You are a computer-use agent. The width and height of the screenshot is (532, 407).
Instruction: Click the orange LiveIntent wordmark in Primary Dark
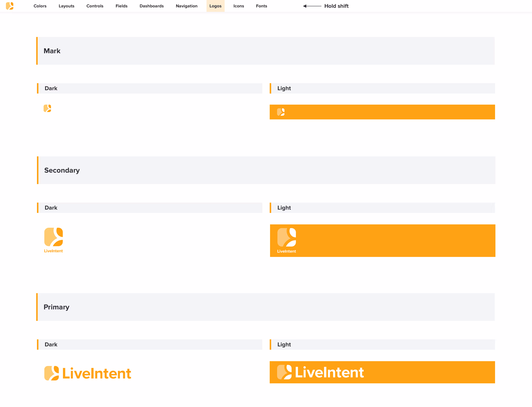97,373
